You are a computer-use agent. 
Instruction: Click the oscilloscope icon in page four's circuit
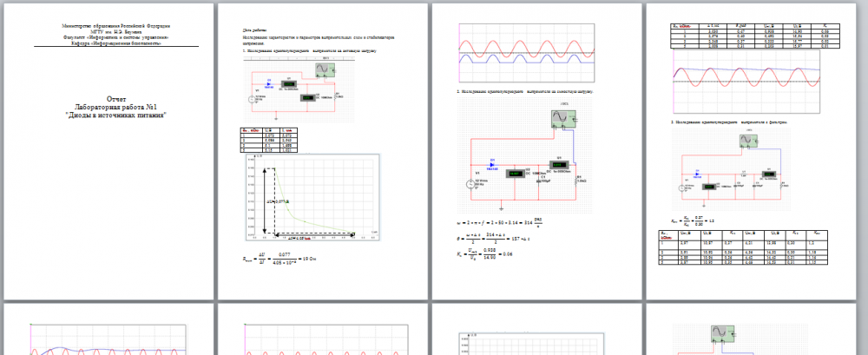coord(749,140)
